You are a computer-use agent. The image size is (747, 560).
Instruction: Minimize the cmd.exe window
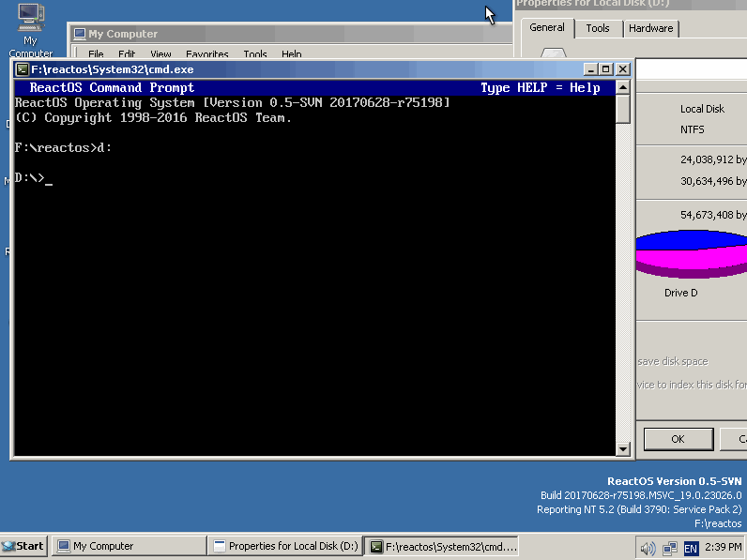(590, 69)
